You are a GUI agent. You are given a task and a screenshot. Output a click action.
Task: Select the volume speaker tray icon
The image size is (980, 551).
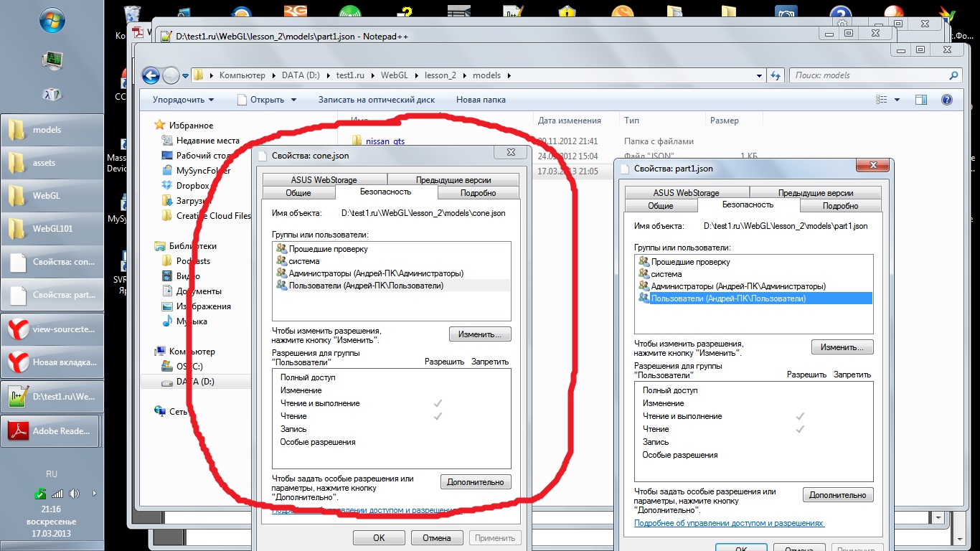pos(74,494)
